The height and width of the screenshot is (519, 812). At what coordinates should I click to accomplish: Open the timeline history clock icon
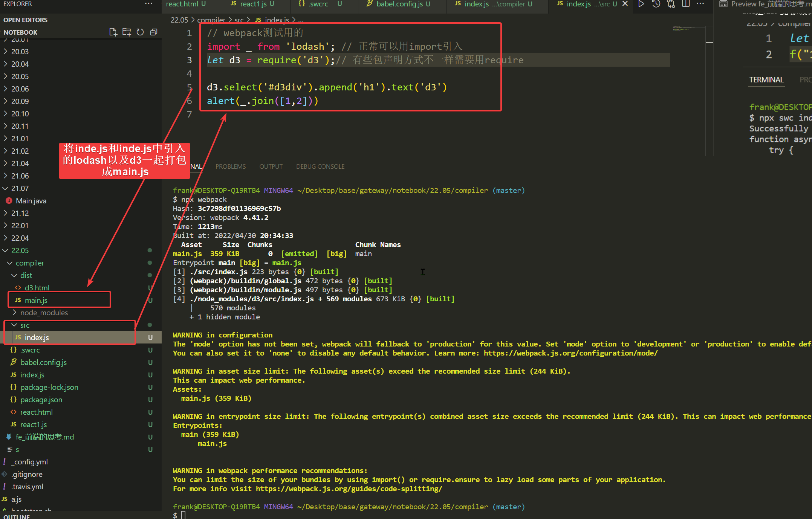[656, 4]
